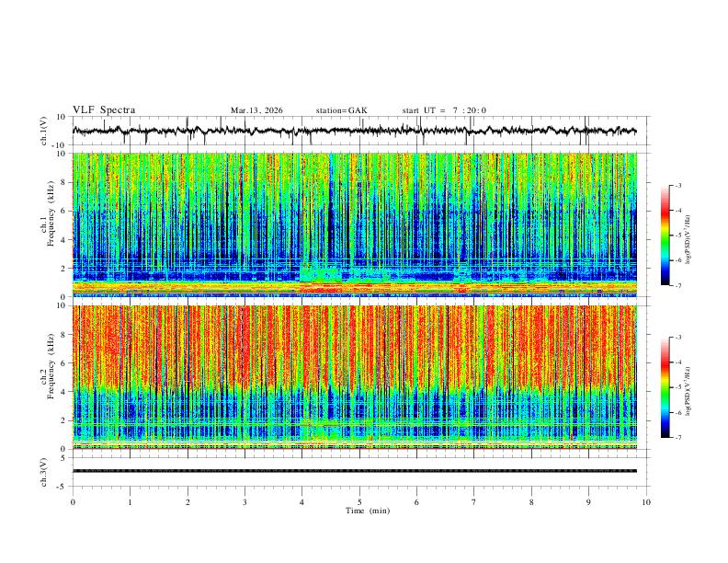
Task: Click the "6" kHz tick on ch.2 frequency axis
Action: tap(64, 363)
